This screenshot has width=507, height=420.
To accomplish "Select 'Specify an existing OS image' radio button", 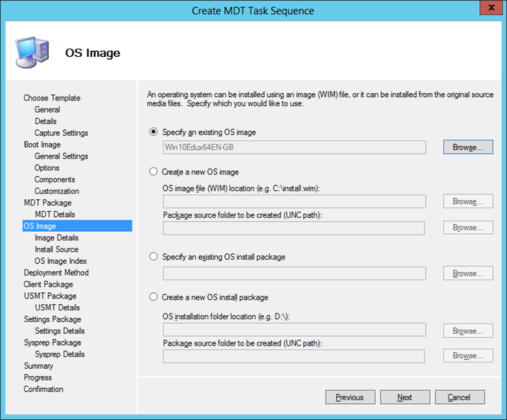I will point(153,132).
